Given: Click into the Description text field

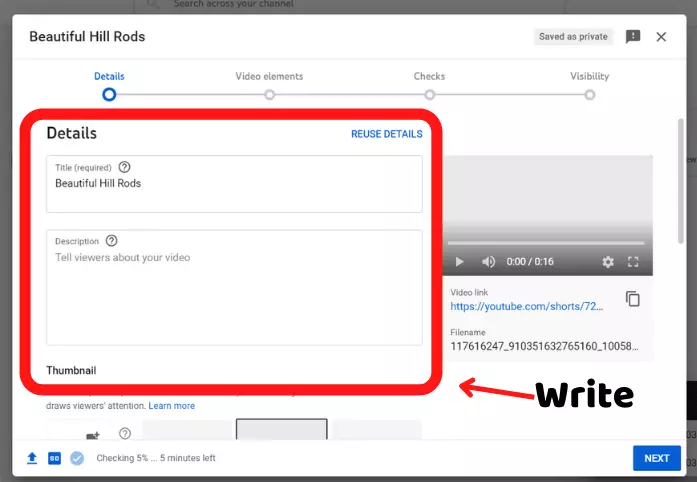Looking at the screenshot, I should [234, 287].
